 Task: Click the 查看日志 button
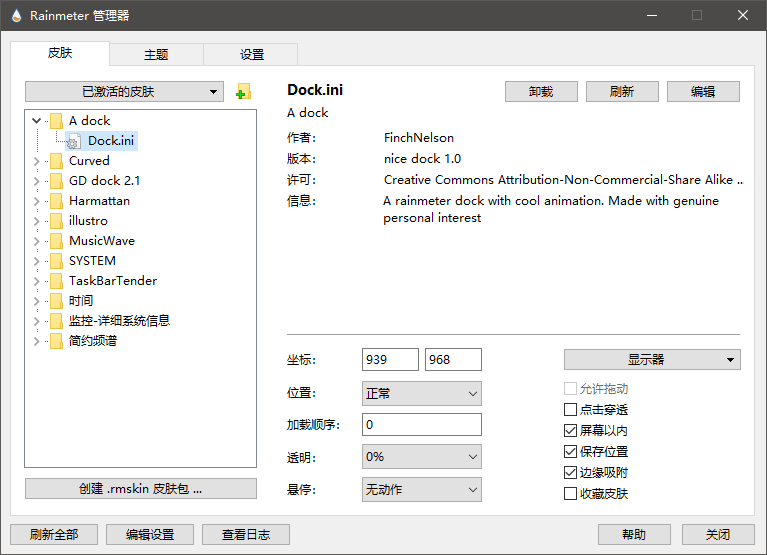[x=245, y=534]
